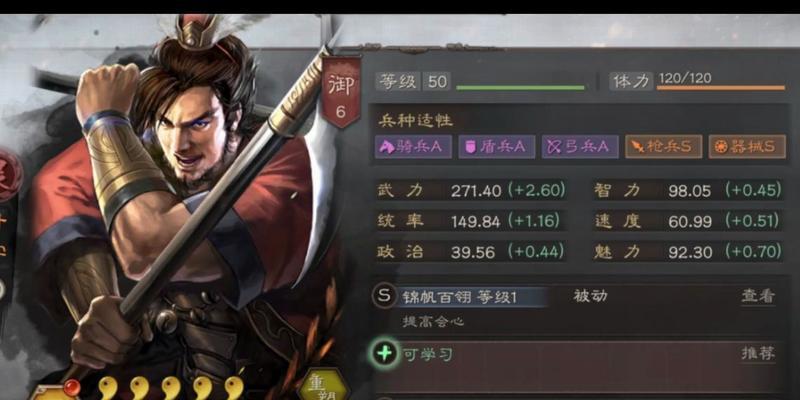Click the orange 体力 stamina bar

click(721, 88)
